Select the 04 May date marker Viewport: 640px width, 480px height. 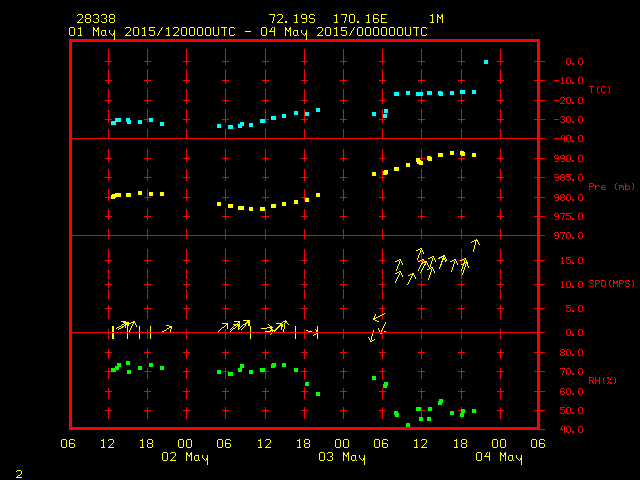(498, 458)
